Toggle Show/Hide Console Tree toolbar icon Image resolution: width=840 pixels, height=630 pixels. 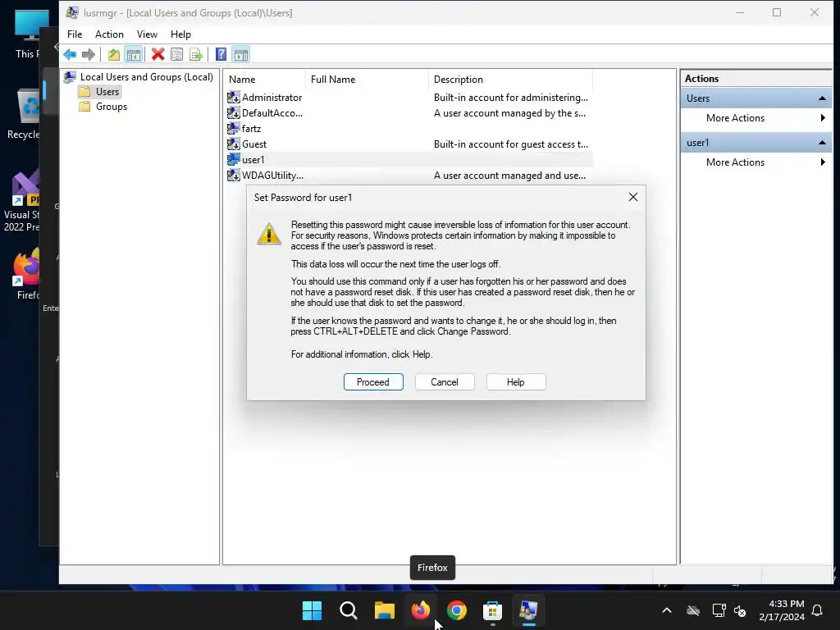point(134,55)
